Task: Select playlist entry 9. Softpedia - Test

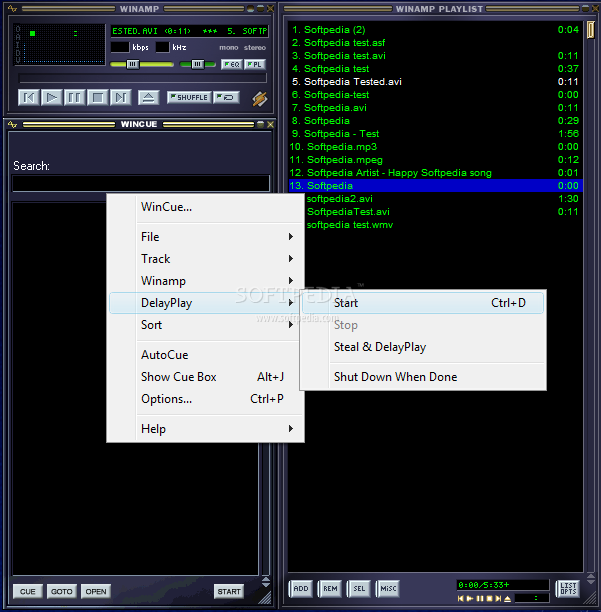Action: point(436,134)
